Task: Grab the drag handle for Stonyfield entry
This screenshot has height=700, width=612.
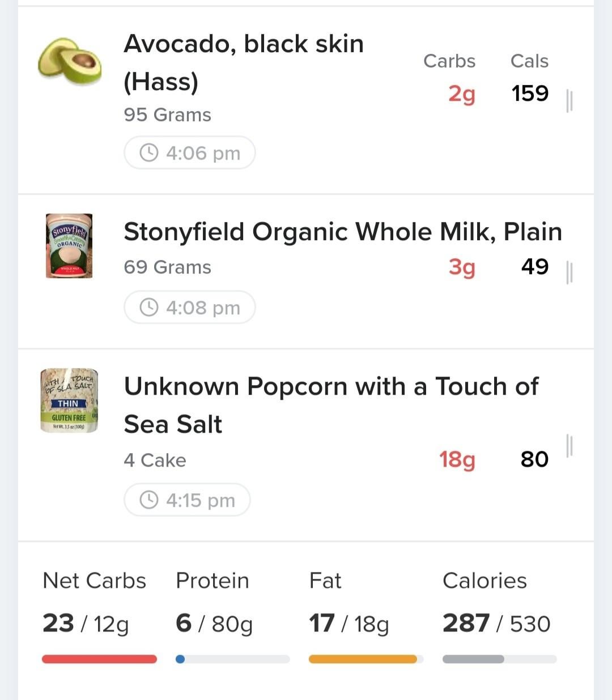Action: coord(569,272)
